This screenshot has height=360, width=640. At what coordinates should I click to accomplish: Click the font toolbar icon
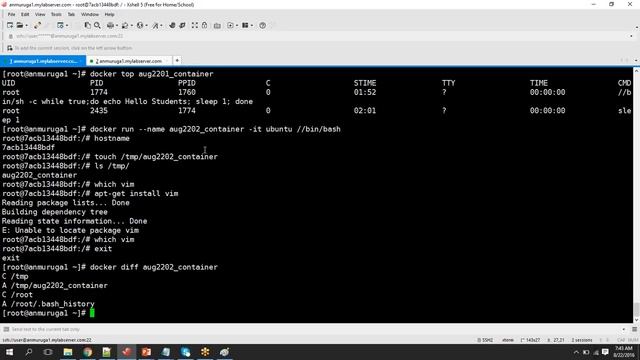[x=155, y=25]
